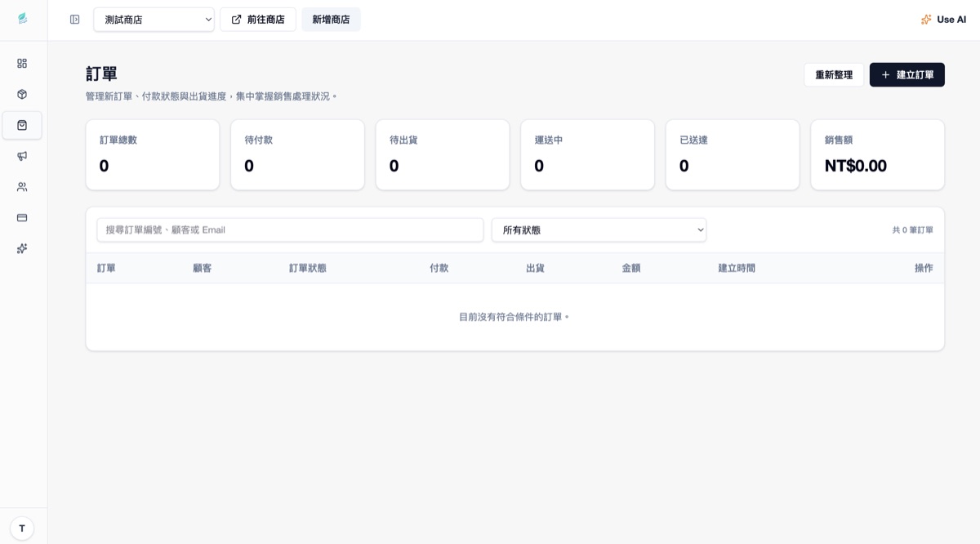Click the 訂單 column header
This screenshot has height=544, width=980.
pos(106,268)
